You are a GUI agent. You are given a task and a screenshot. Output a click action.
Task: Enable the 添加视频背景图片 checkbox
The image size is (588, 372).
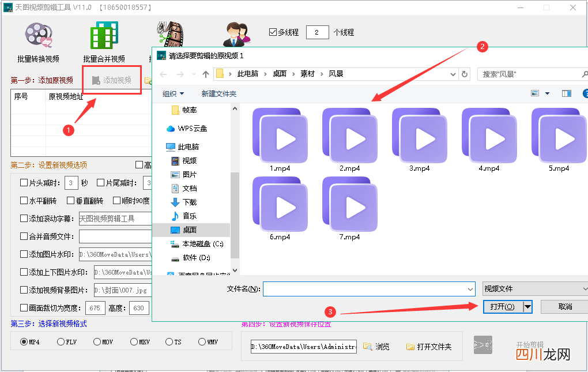[x=24, y=290]
